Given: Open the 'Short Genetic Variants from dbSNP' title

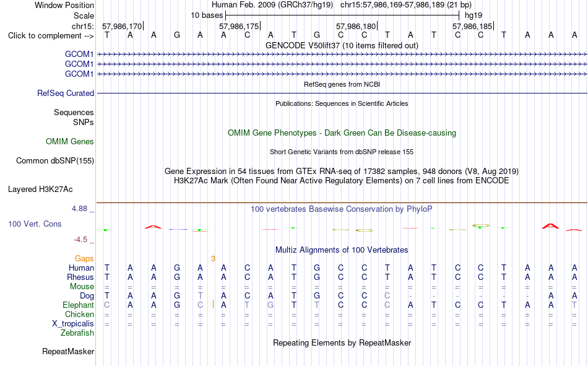Looking at the screenshot, I should click(x=342, y=152).
